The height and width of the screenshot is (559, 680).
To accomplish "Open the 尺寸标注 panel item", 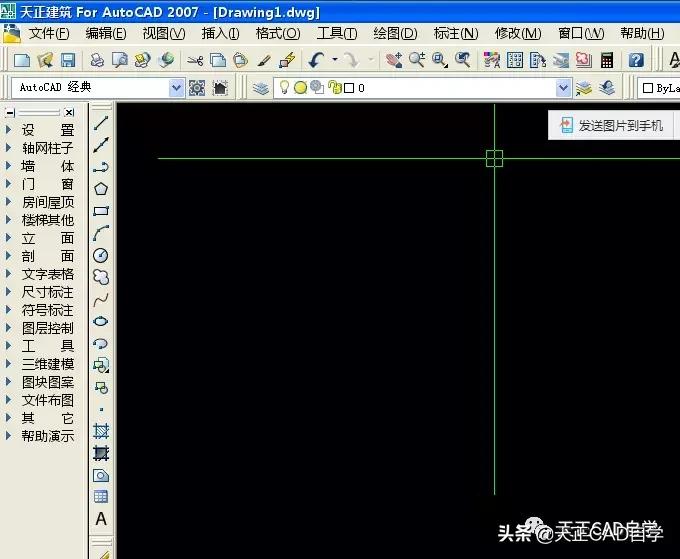I will [x=48, y=292].
